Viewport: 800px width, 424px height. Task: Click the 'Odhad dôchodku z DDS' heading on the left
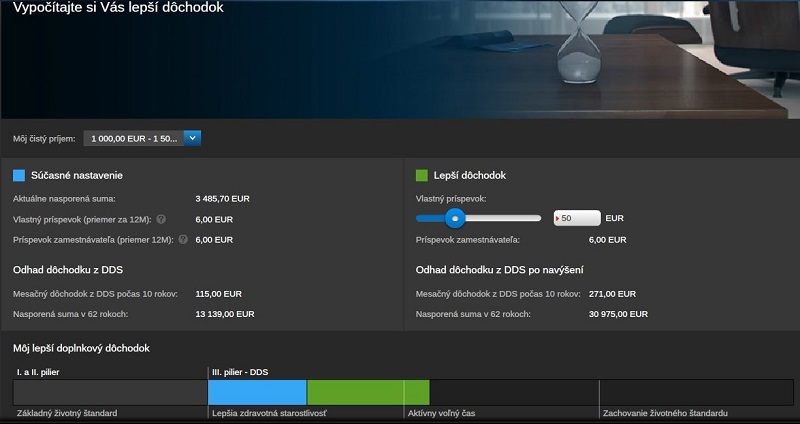(x=68, y=270)
